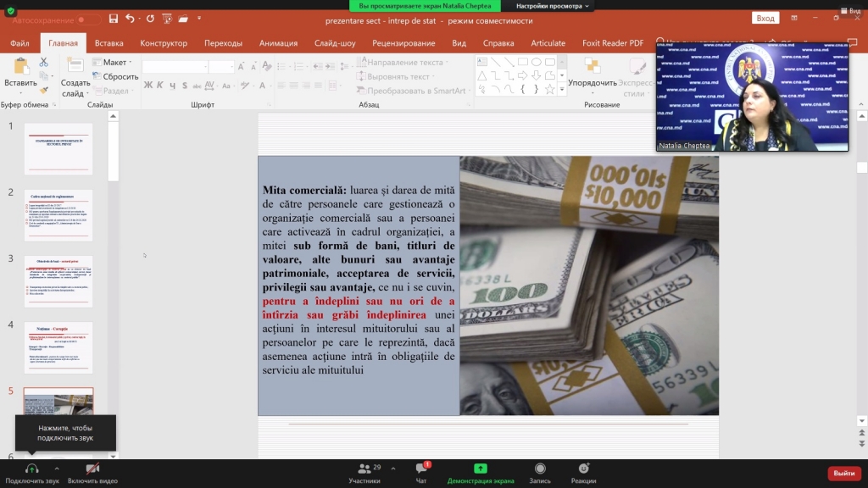This screenshot has height=488, width=868.
Task: Click the Вход sign-in button
Action: pyautogui.click(x=765, y=19)
